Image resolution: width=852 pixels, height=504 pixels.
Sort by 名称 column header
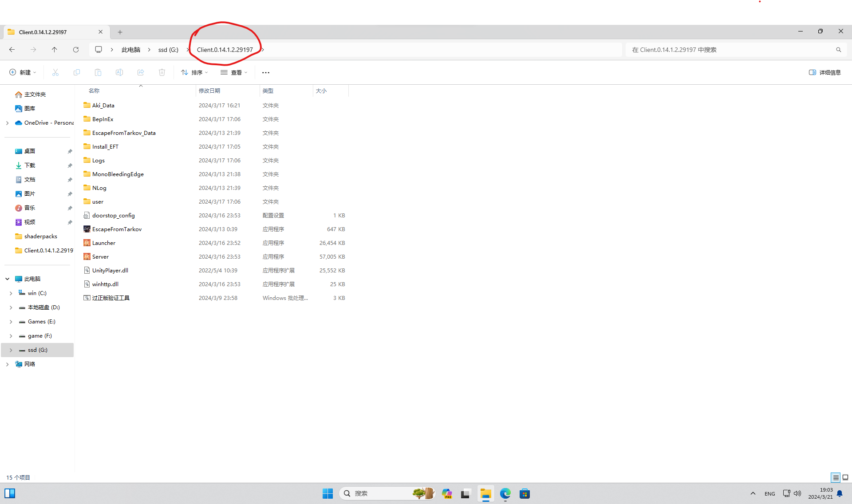coord(94,91)
